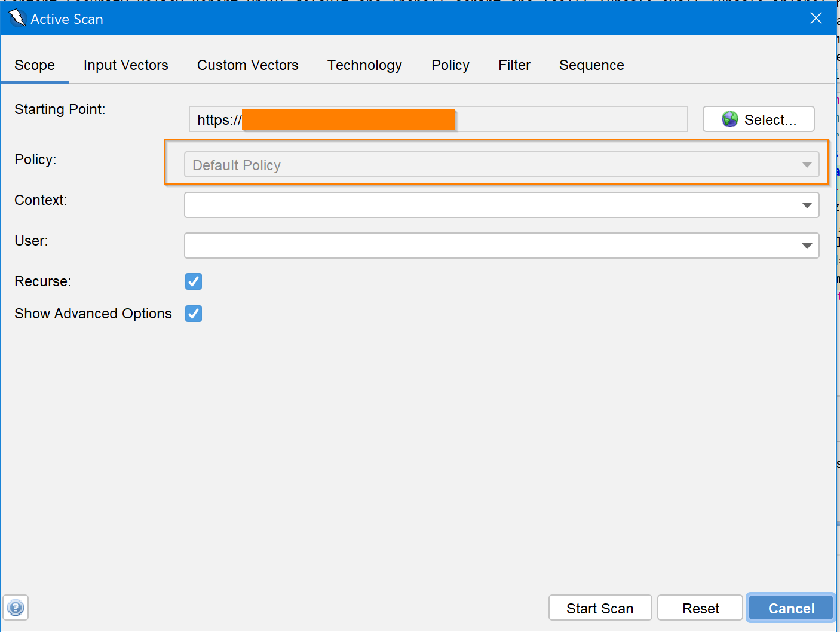This screenshot has height=632, width=840.
Task: Open the User dropdown
Action: coord(808,246)
